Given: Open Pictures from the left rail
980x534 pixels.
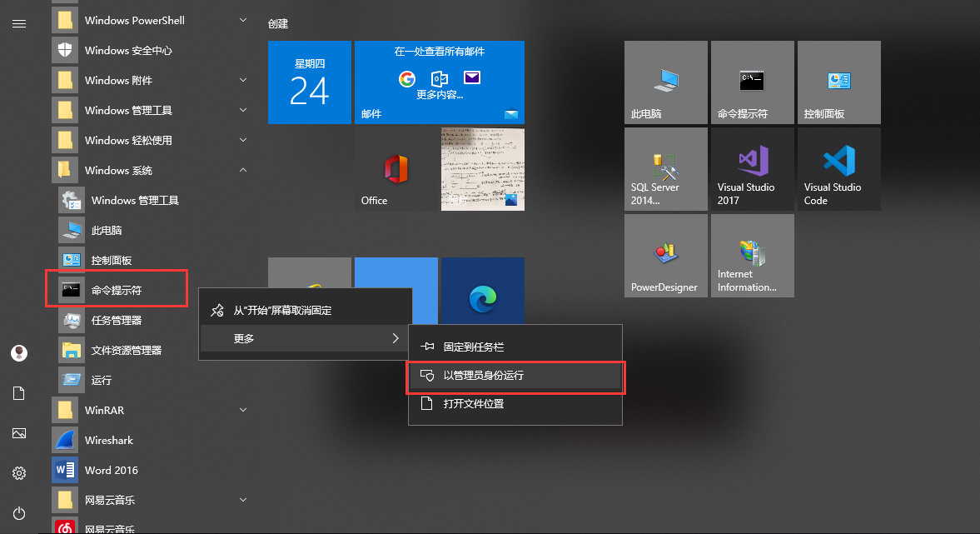Looking at the screenshot, I should click(19, 433).
